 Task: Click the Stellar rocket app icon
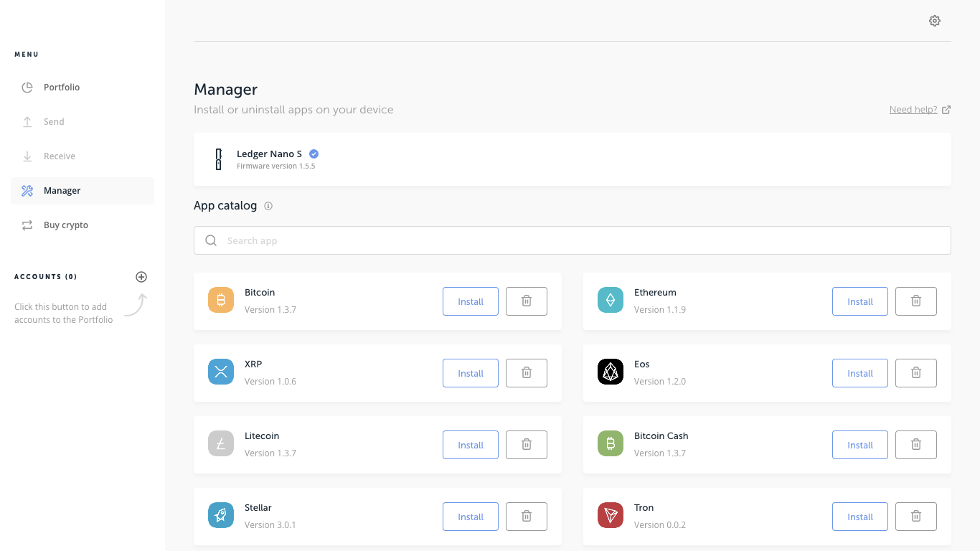[221, 515]
